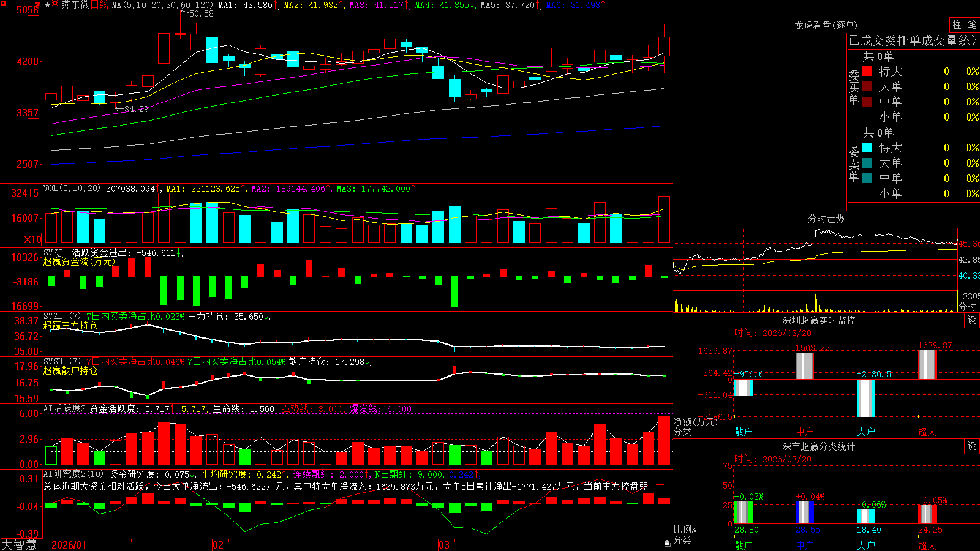Open 设 settings for 深市超赢分类统计
Viewport: 980px width, 551px height.
971,446
